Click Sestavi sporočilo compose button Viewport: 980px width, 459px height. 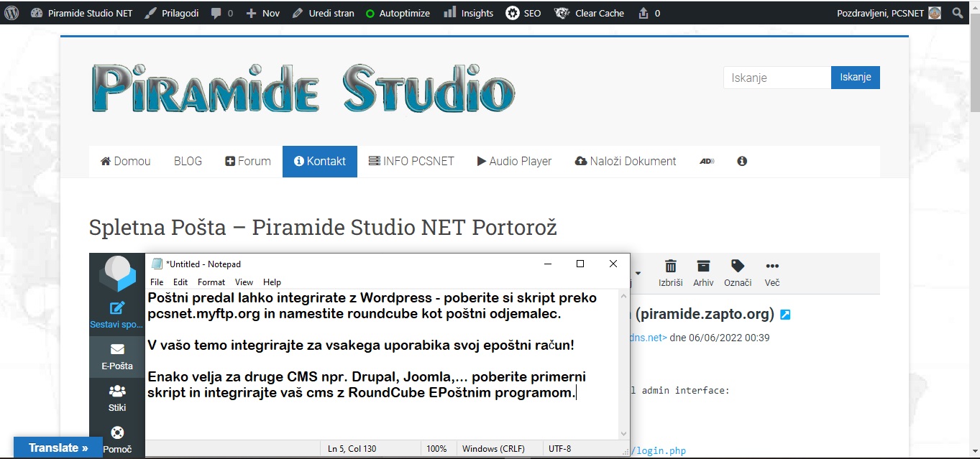coord(117,315)
